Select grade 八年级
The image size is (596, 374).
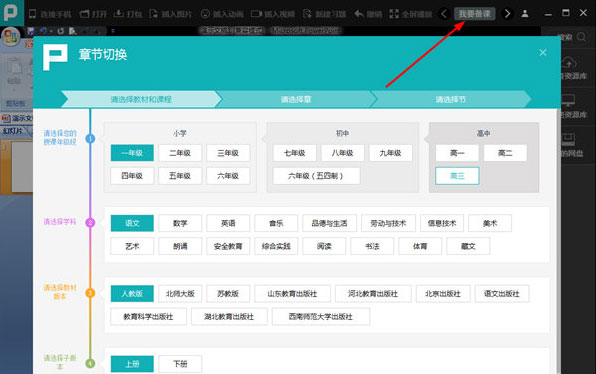(342, 153)
